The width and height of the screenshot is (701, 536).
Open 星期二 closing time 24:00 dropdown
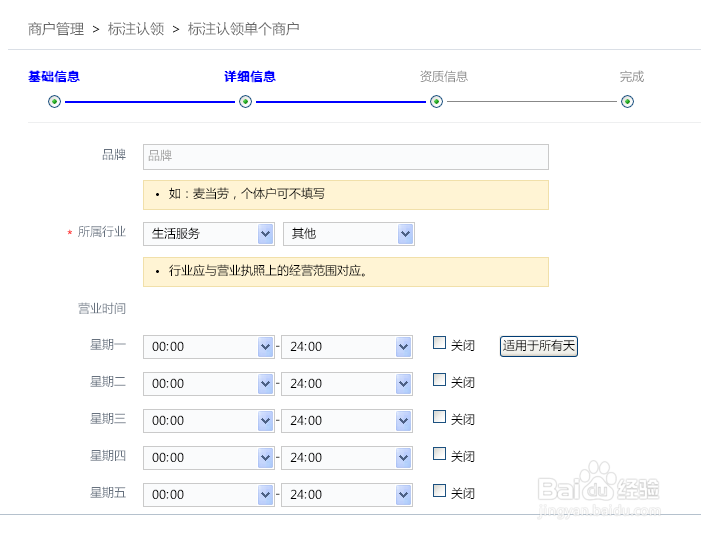(x=346, y=384)
